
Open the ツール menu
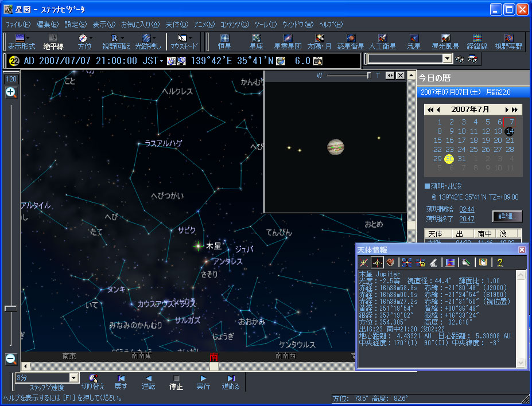[x=265, y=25]
